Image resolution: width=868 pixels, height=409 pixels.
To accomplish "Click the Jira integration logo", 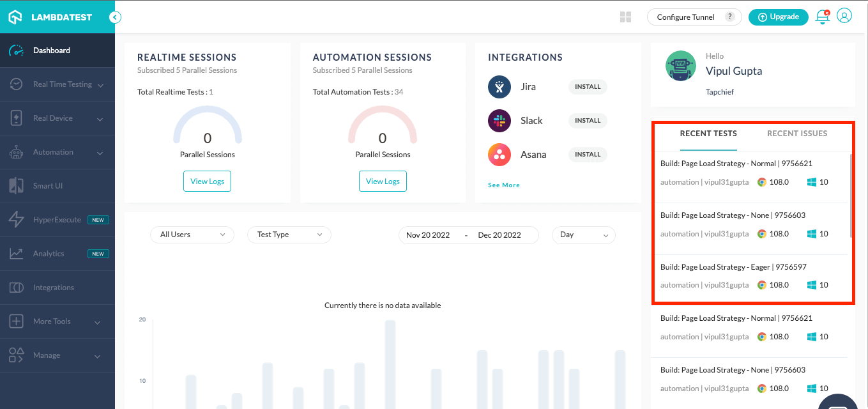I will coord(499,87).
